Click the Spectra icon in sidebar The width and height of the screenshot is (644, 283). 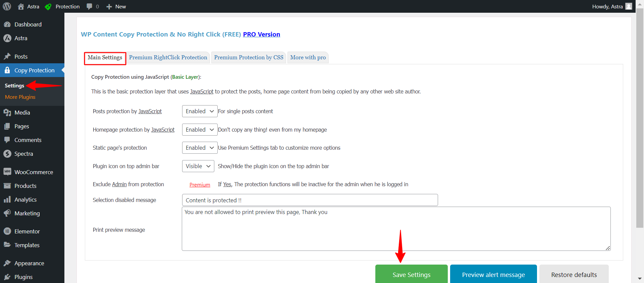pos(7,154)
